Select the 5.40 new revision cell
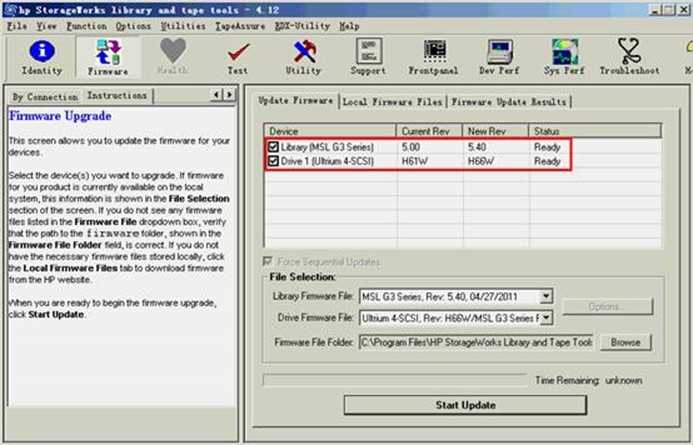 coord(477,147)
